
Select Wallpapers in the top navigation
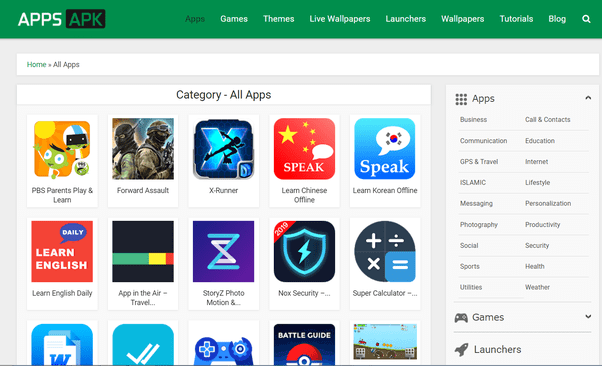click(462, 19)
